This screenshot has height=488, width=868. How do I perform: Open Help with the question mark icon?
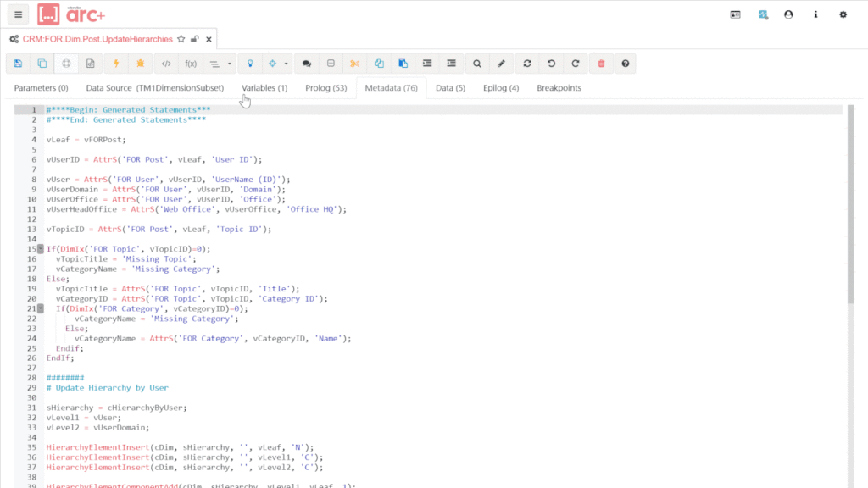click(626, 64)
